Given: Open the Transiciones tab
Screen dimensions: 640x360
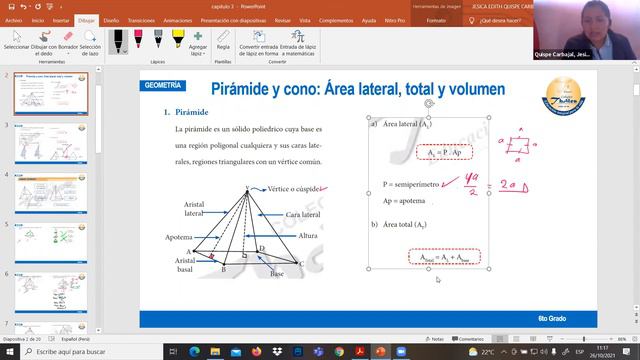Looking at the screenshot, I should (x=141, y=20).
